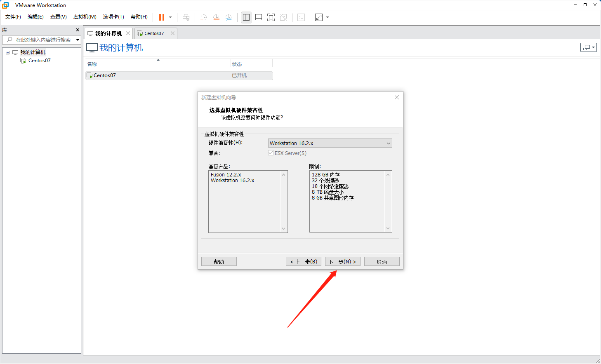Click the 上一步(B) back button

[x=304, y=262]
